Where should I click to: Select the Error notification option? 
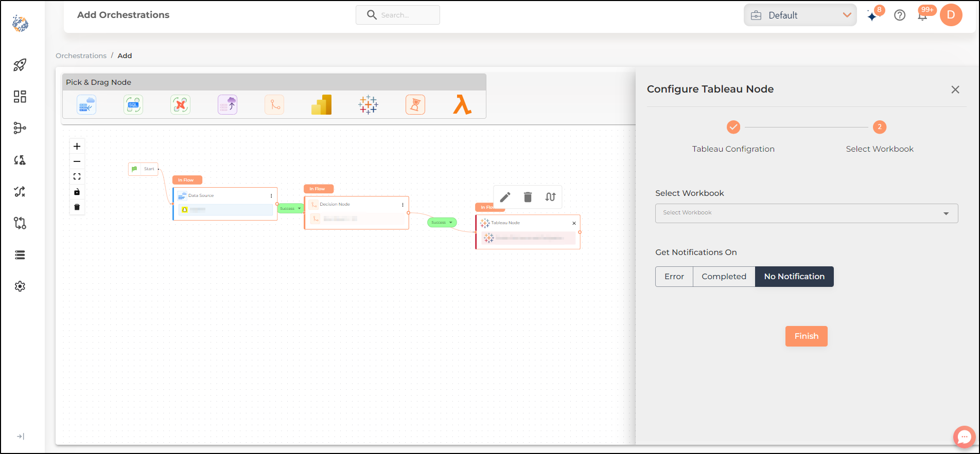point(674,277)
